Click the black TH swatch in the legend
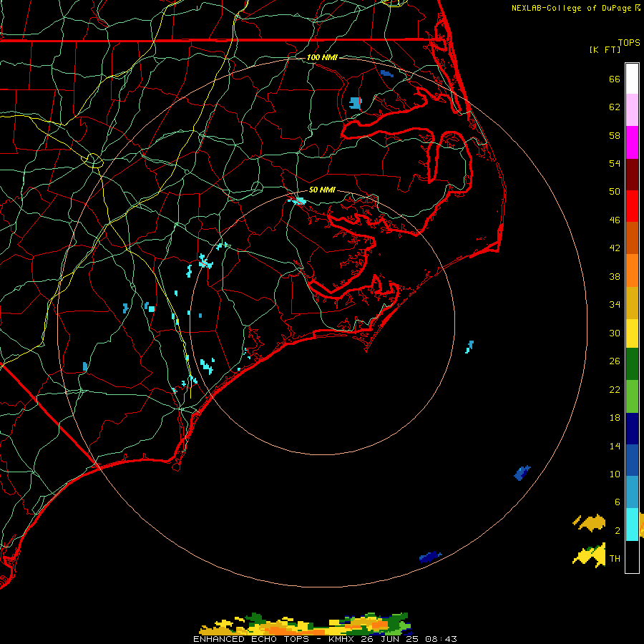644x644 pixels. tap(632, 557)
